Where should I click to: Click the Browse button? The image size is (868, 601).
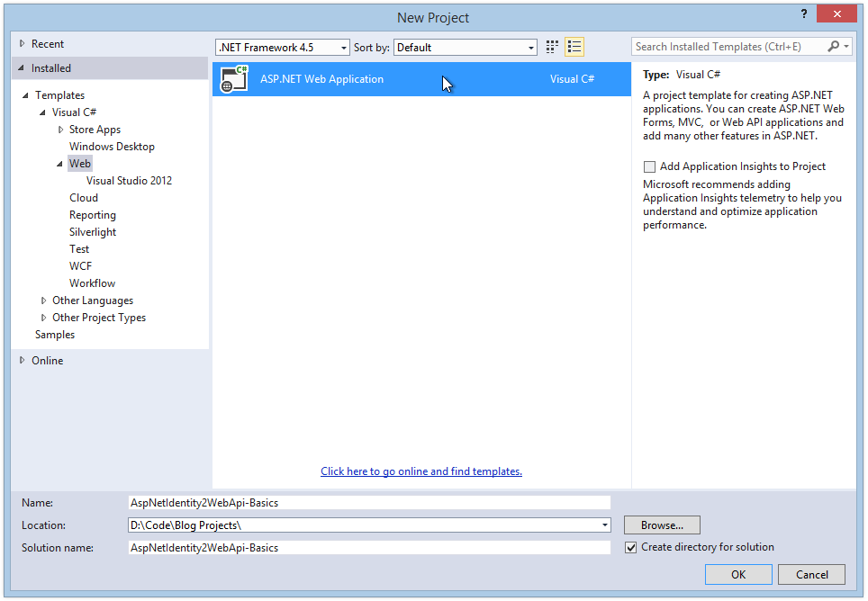(661, 525)
